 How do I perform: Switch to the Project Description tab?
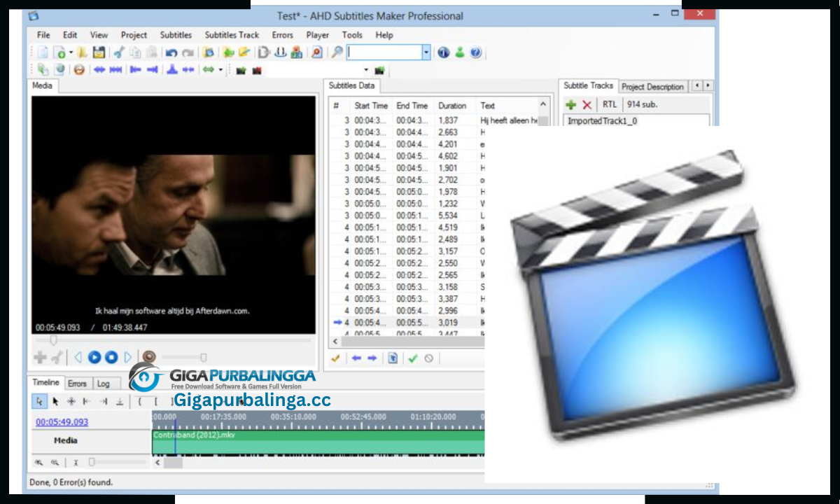coord(652,87)
